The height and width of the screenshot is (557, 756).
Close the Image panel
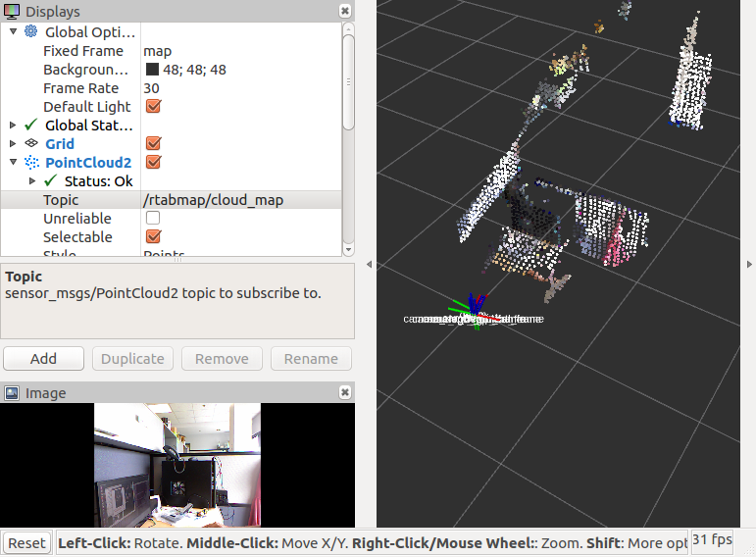click(345, 392)
